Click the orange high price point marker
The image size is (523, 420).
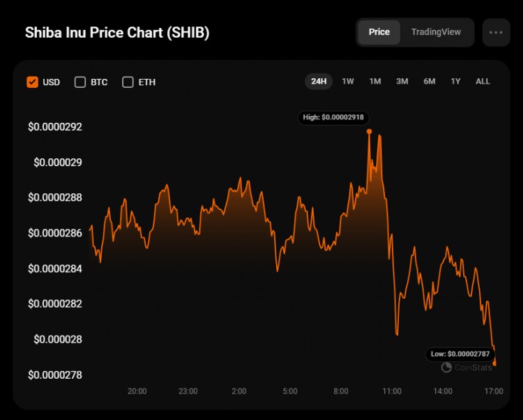point(369,131)
